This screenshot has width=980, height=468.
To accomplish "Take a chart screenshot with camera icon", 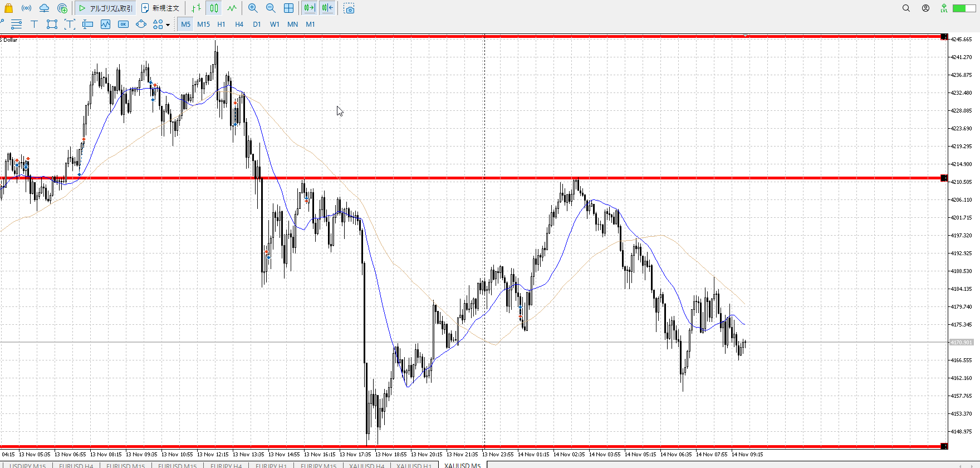I will coord(349,8).
